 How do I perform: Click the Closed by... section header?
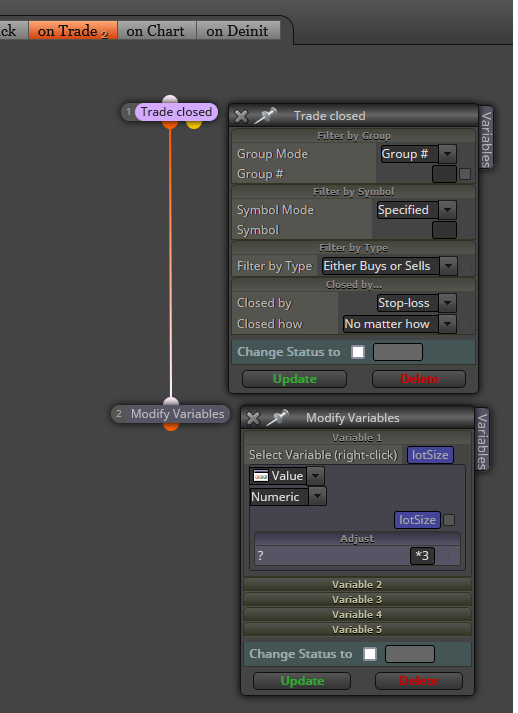pos(354,285)
